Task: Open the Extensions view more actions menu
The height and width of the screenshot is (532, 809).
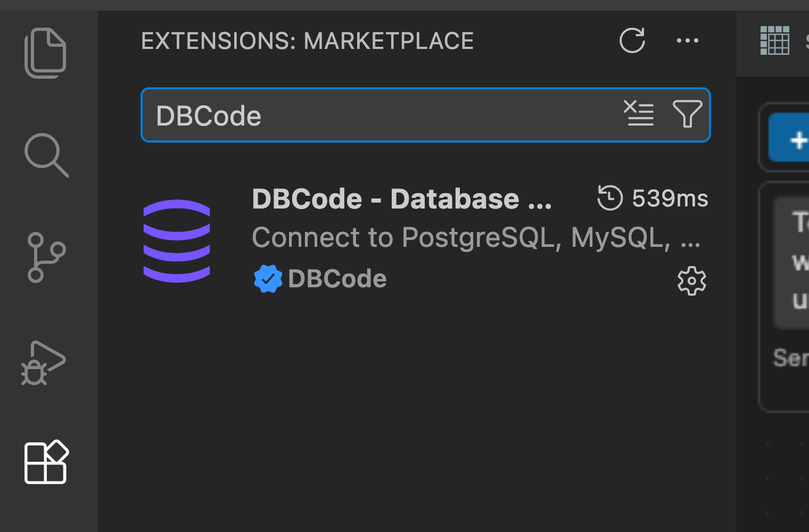Action: point(687,41)
